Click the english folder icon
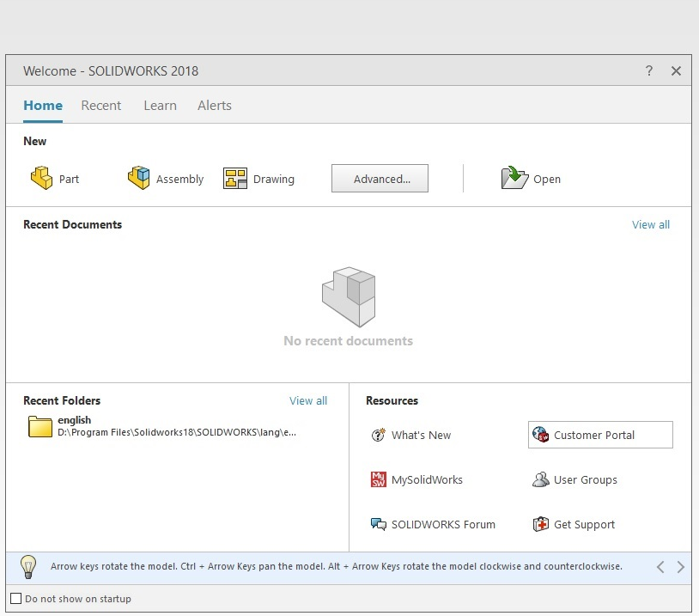The image size is (699, 616). click(40, 426)
